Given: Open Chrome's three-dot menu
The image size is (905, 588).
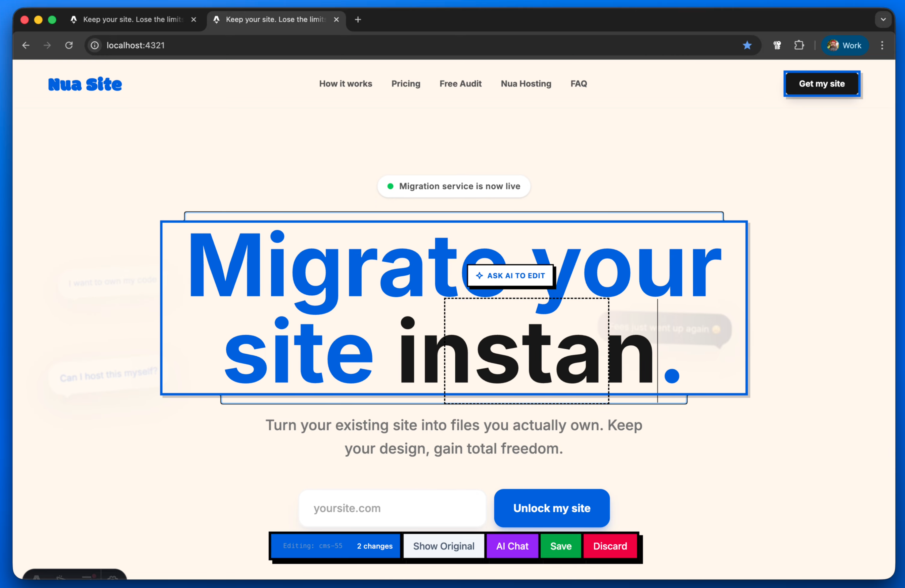Looking at the screenshot, I should coord(883,45).
